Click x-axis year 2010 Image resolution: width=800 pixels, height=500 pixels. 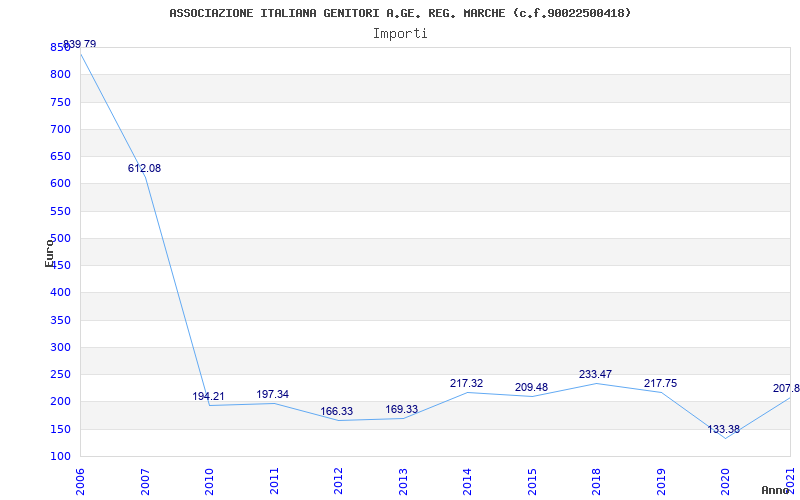[209, 482]
